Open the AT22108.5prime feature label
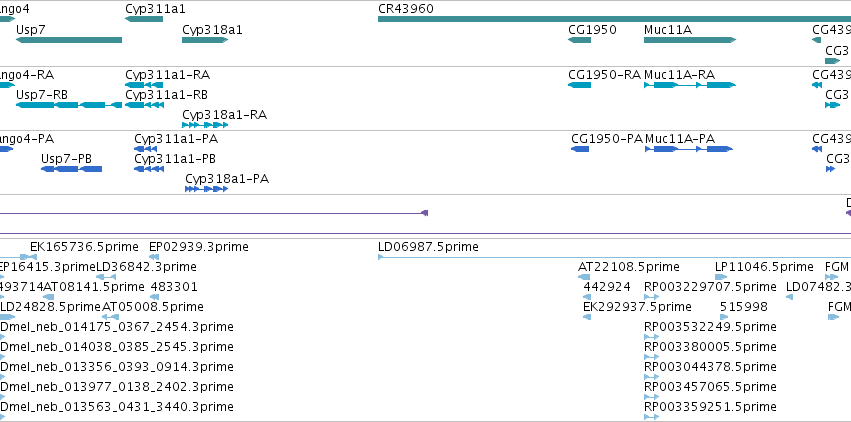851x422 pixels. (x=628, y=267)
